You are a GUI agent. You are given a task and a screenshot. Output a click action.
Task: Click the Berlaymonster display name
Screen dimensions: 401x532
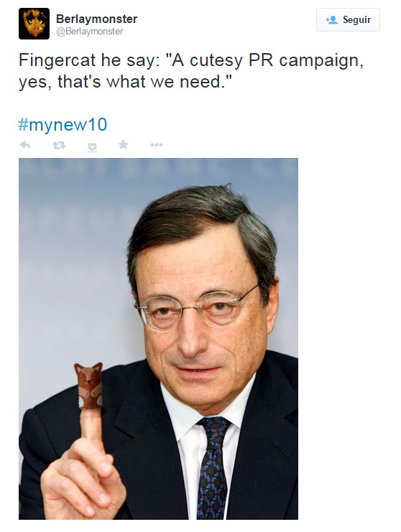click(x=96, y=19)
